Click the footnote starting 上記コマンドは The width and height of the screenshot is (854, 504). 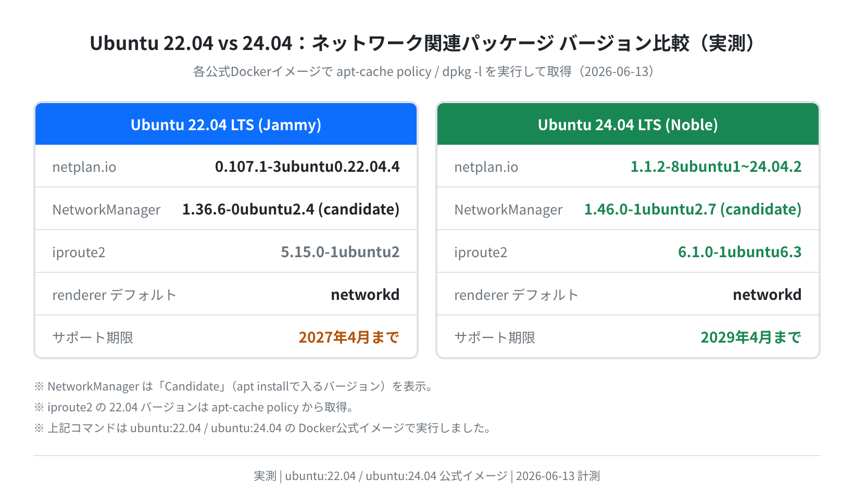pos(263,428)
